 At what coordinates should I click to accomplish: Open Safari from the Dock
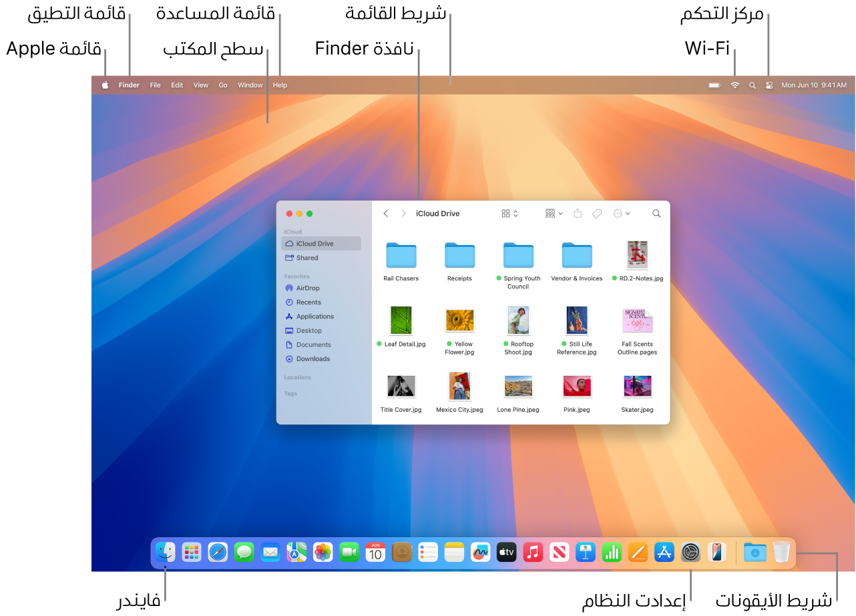(218, 552)
